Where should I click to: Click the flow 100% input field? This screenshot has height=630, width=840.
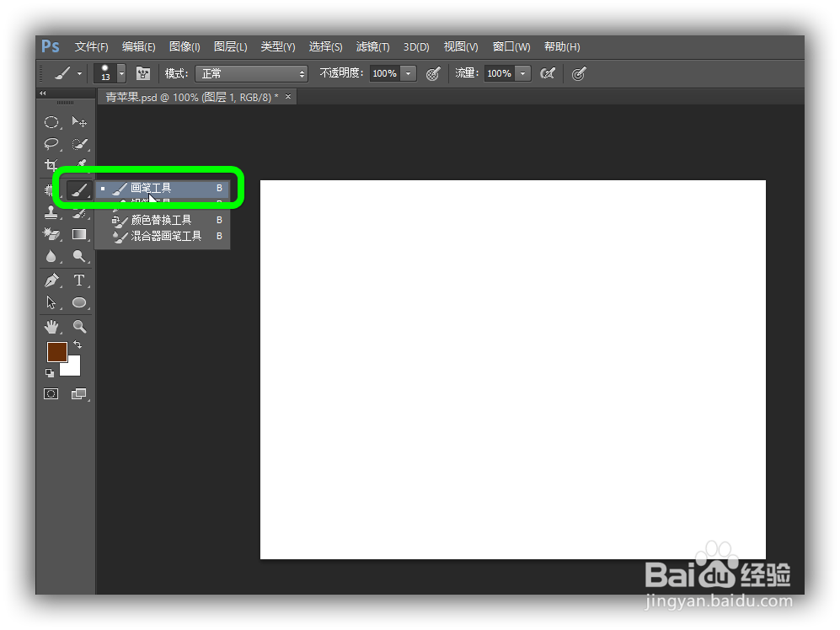coord(500,73)
